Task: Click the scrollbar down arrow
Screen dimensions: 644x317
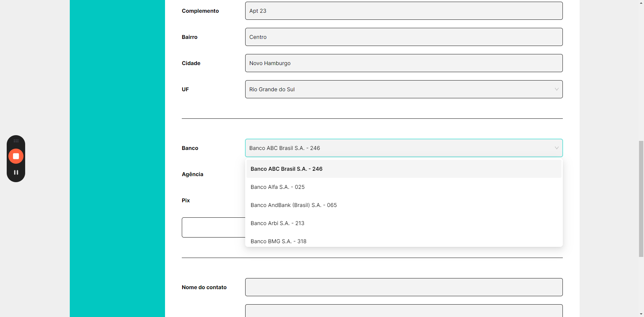Action: (641, 314)
